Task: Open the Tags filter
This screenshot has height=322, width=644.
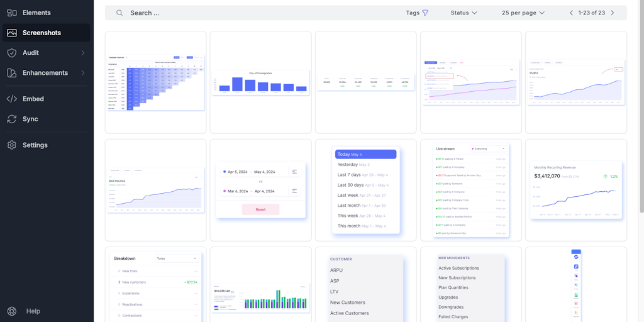Action: click(417, 13)
